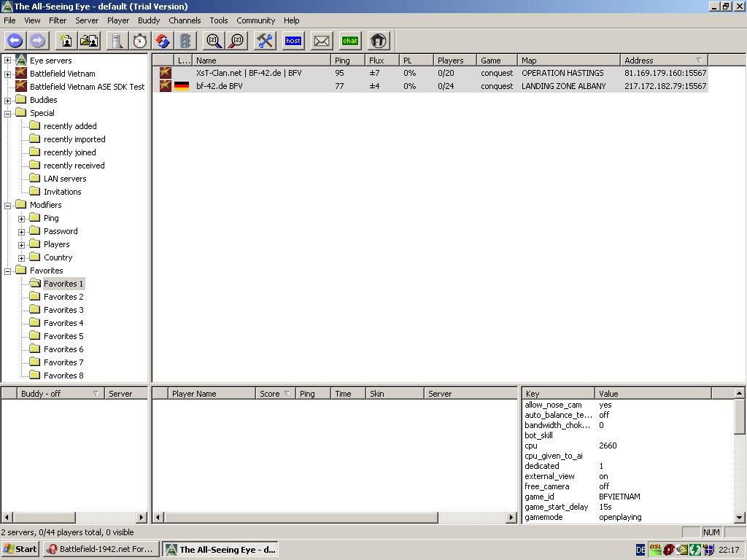Click the blue-handled magnifier search icon
This screenshot has width=747, height=560.
coord(214,41)
